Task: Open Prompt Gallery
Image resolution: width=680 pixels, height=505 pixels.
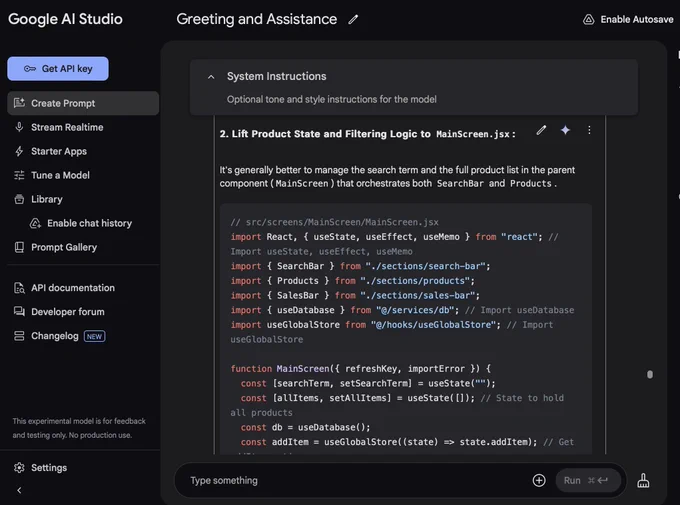Action: 64,247
